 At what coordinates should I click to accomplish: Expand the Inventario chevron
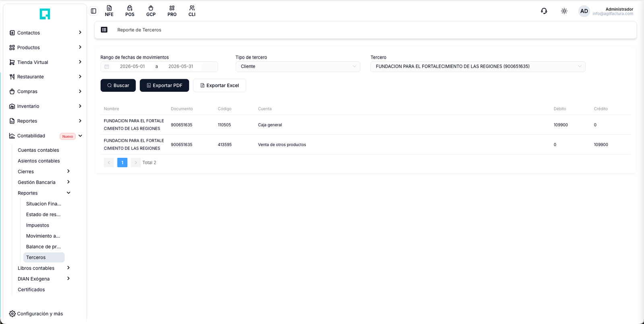click(80, 106)
